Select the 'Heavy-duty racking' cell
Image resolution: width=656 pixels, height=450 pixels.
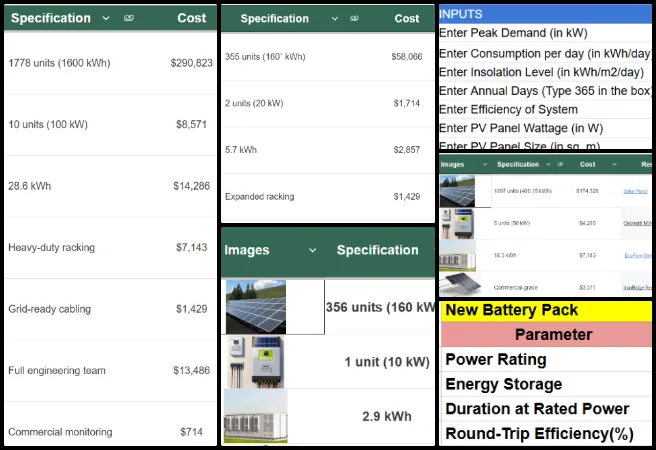click(51, 248)
